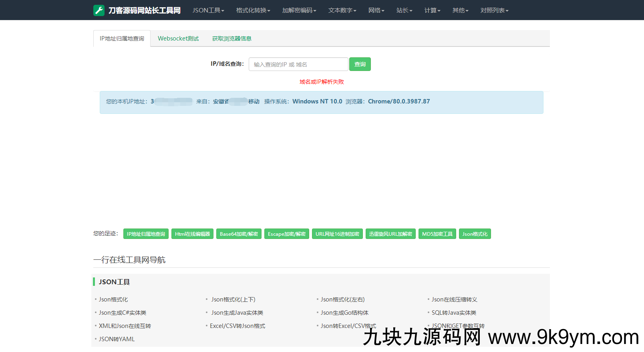Viewport: 644px width, 352px height.
Task: Expand the 格式化转换 navigation menu
Action: click(x=253, y=10)
